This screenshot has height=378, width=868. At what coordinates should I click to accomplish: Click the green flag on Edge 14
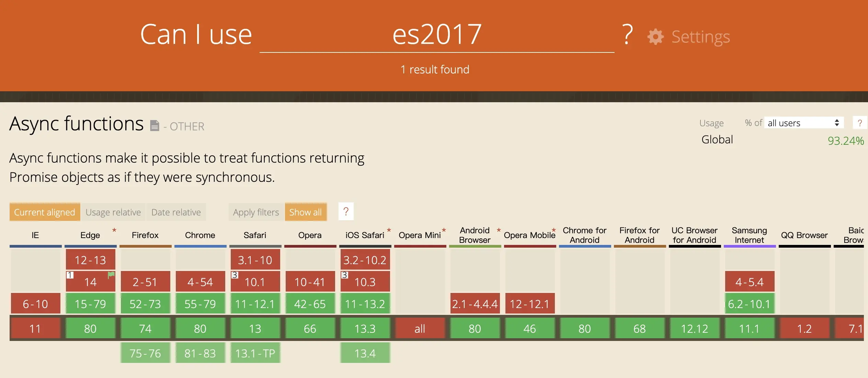[111, 275]
